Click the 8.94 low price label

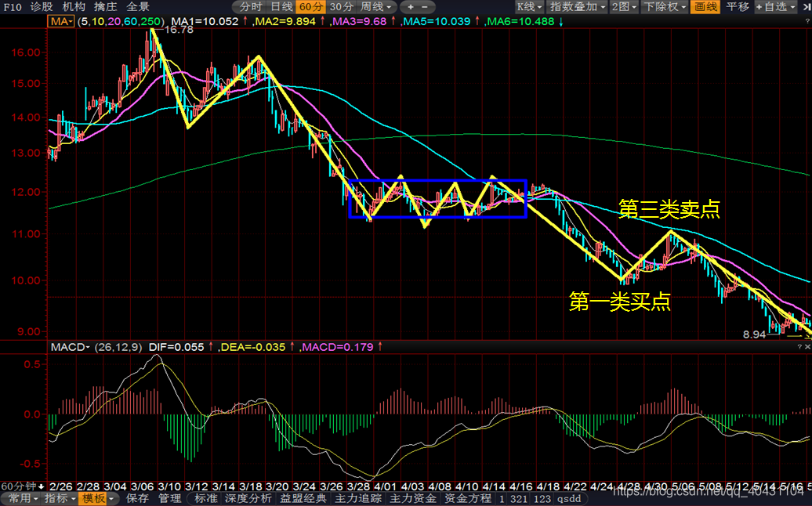coord(754,334)
